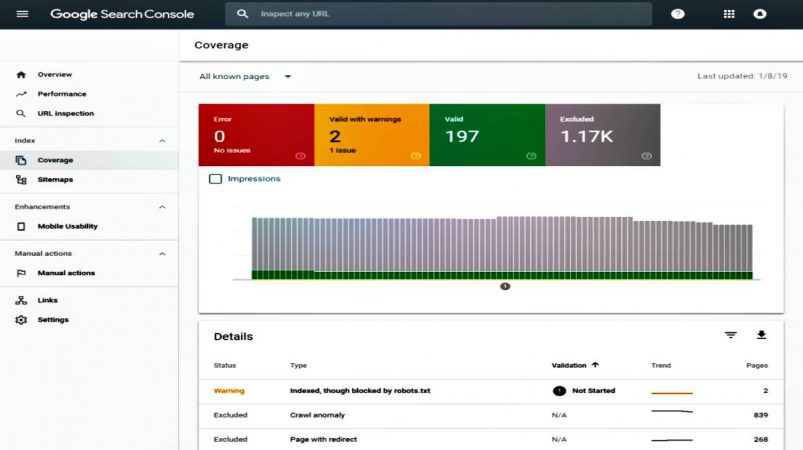Click the 268 pages count
803x450 pixels.
click(x=761, y=439)
